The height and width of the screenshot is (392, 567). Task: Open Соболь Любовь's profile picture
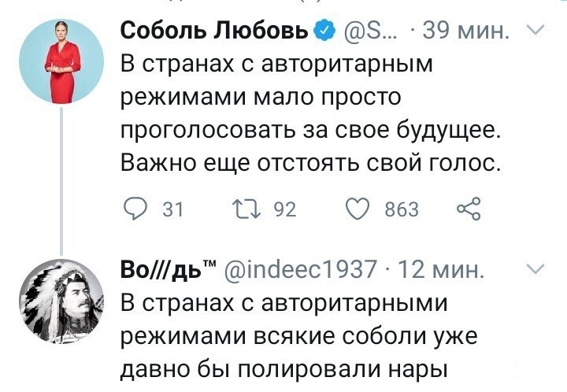[61, 61]
